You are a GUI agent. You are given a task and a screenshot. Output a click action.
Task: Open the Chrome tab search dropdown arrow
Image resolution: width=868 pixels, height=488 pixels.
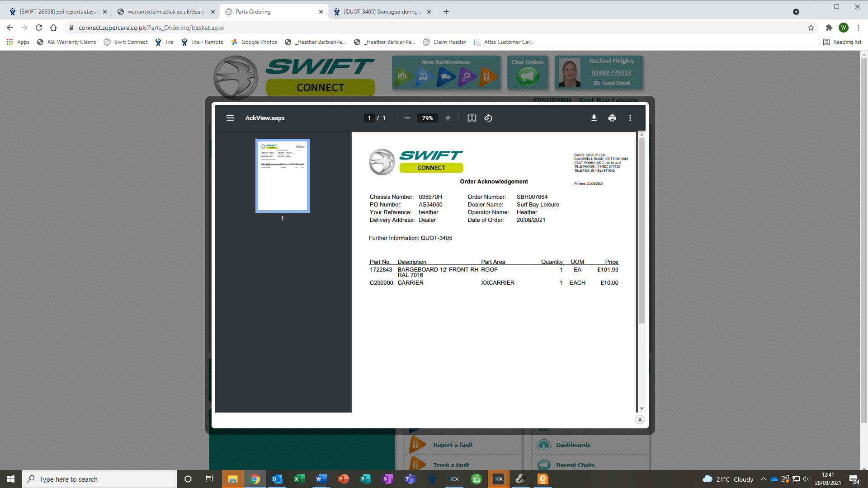(x=796, y=12)
